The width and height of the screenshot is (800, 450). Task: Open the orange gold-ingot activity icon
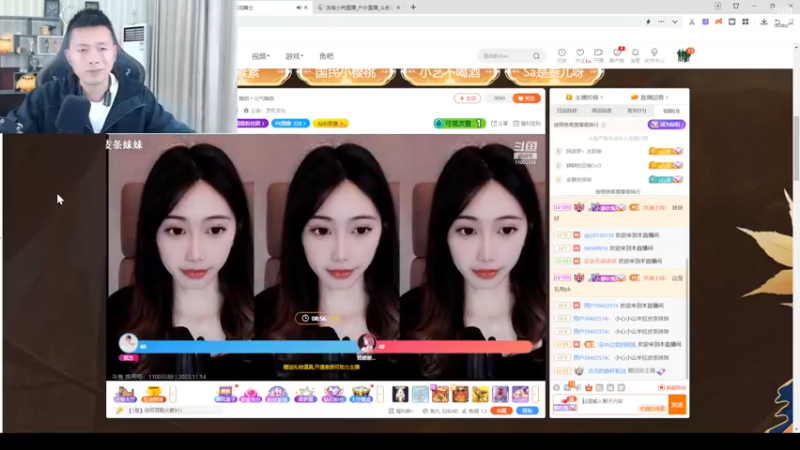[153, 394]
